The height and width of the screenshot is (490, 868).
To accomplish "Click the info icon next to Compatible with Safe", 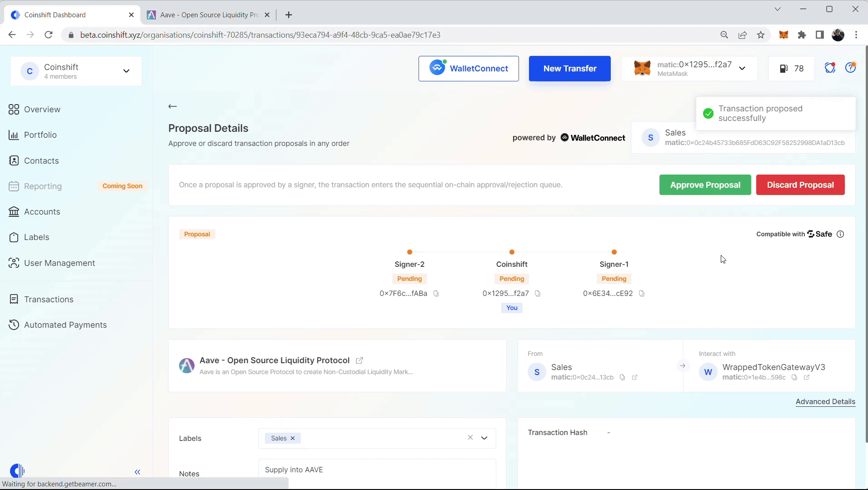I will (x=840, y=234).
